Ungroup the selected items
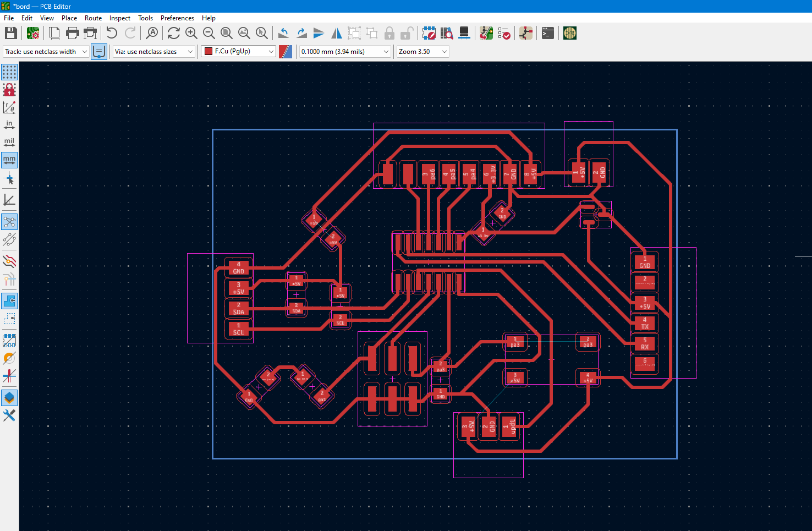The height and width of the screenshot is (531, 812). click(x=372, y=34)
